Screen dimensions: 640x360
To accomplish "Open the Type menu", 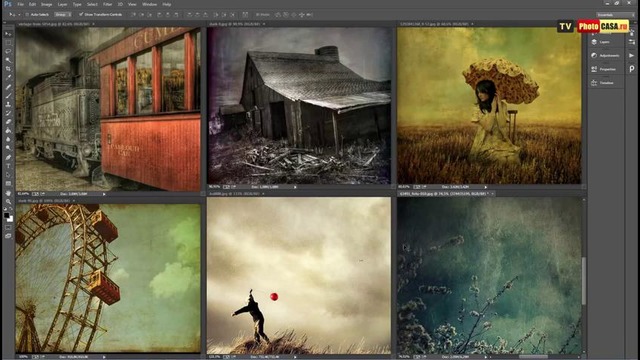I will 77,4.
